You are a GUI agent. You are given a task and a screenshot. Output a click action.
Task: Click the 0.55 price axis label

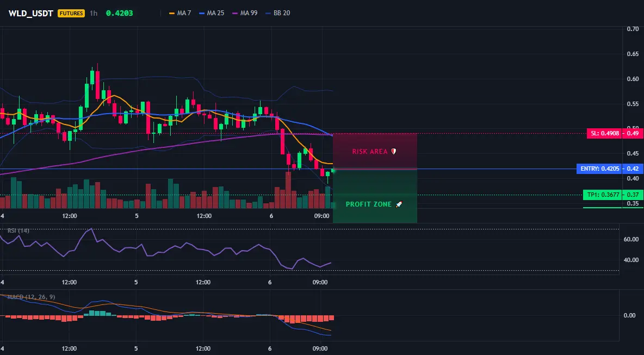(x=633, y=104)
